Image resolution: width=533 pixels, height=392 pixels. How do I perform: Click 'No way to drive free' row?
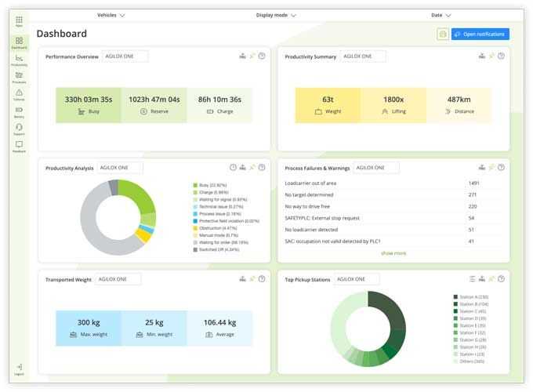pyautogui.click(x=393, y=206)
